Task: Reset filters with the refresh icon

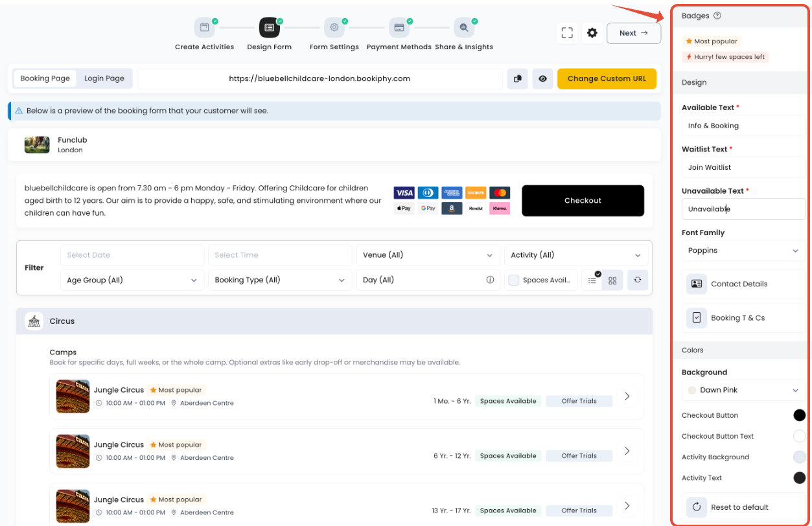Action: pos(638,280)
